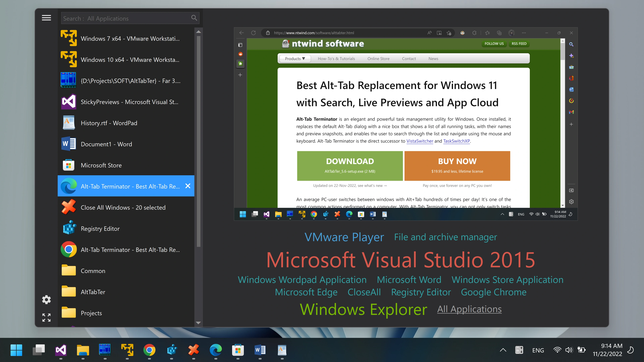
Task: Click the Edge window preview thumbnail
Action: pyautogui.click(x=406, y=124)
